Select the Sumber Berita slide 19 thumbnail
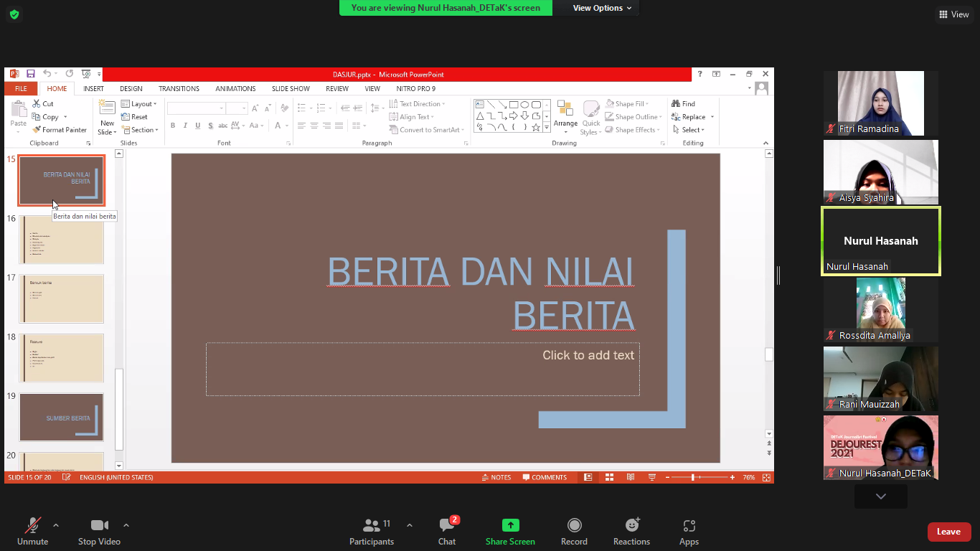This screenshot has width=980, height=551. pos(62,418)
